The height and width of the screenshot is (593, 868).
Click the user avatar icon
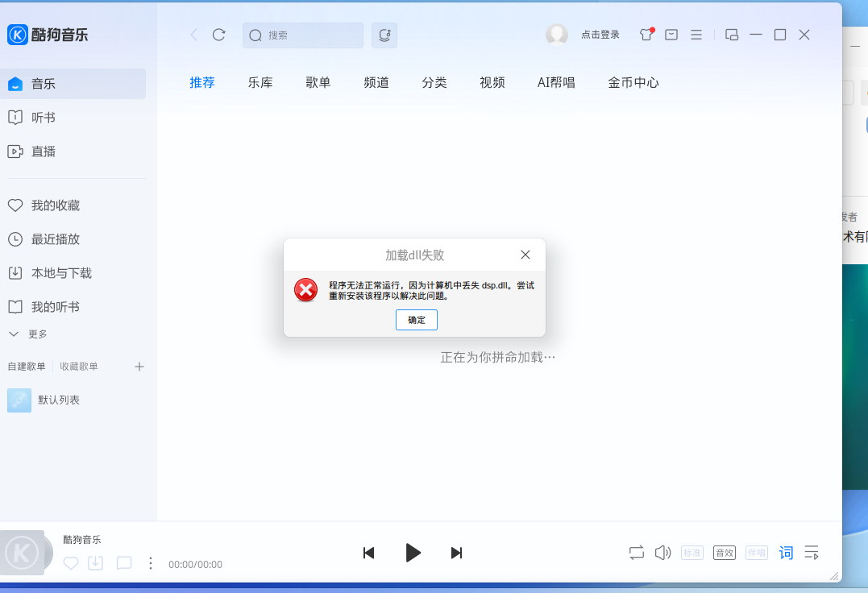[557, 35]
